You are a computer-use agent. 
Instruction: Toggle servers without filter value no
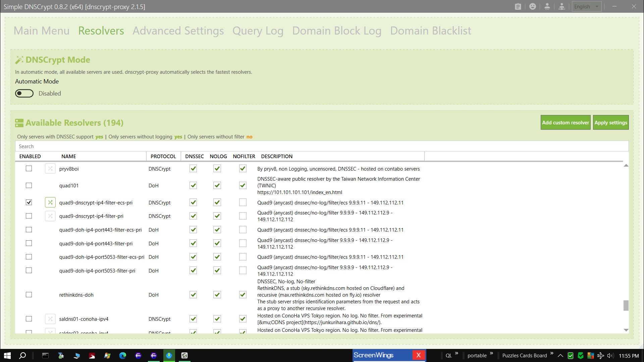pyautogui.click(x=249, y=137)
